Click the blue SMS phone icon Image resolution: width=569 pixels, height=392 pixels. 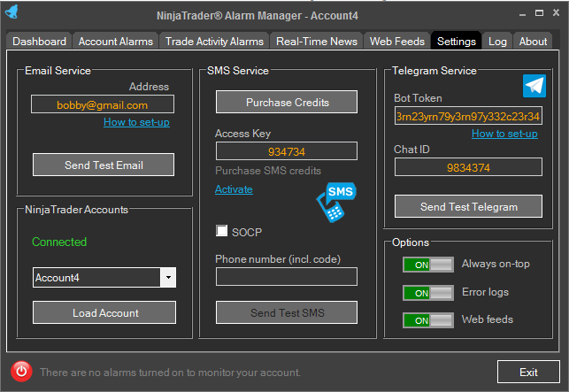[336, 202]
